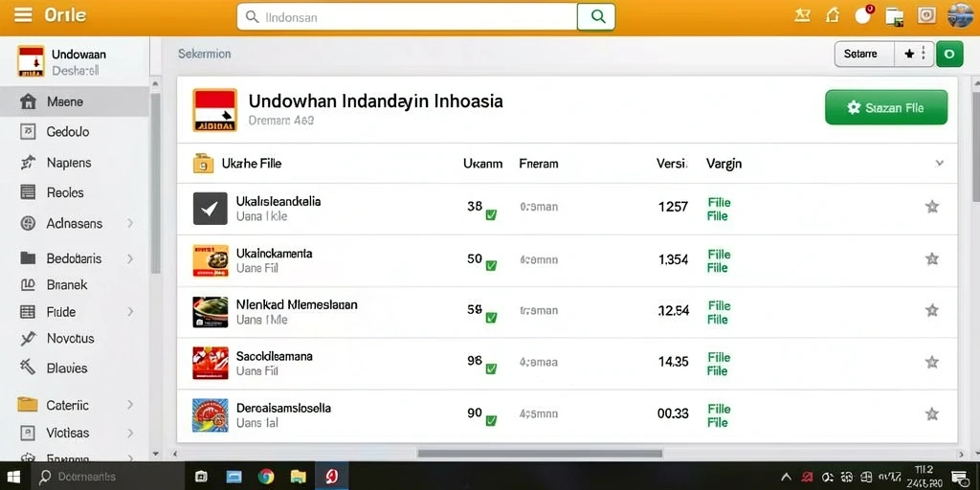Toggle green check beside 38
980x490 pixels.
[491, 214]
